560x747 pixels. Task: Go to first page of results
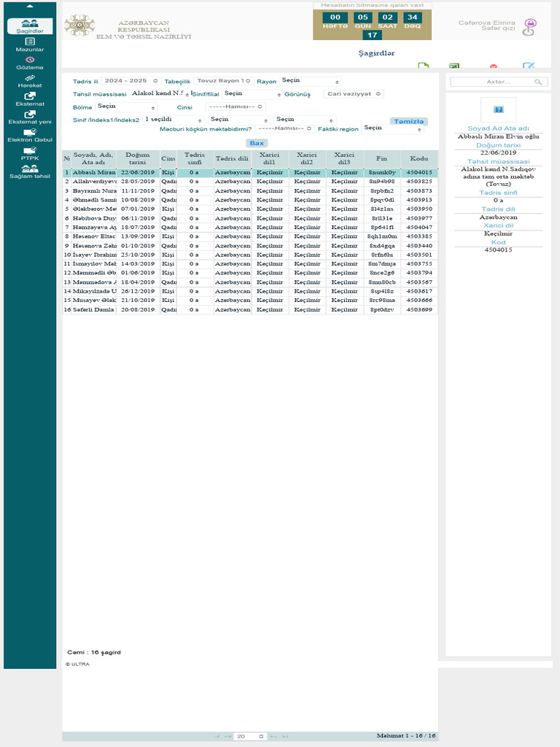(217, 736)
